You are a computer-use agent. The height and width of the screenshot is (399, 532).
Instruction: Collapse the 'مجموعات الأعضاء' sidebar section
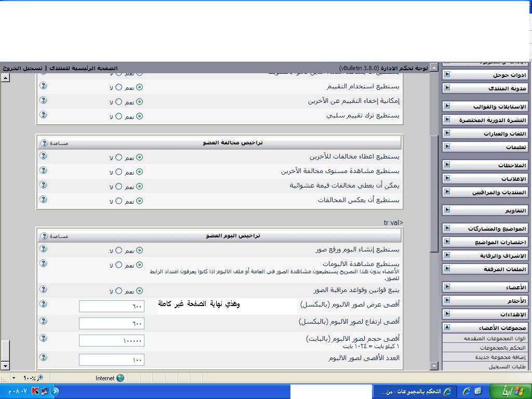(x=447, y=327)
